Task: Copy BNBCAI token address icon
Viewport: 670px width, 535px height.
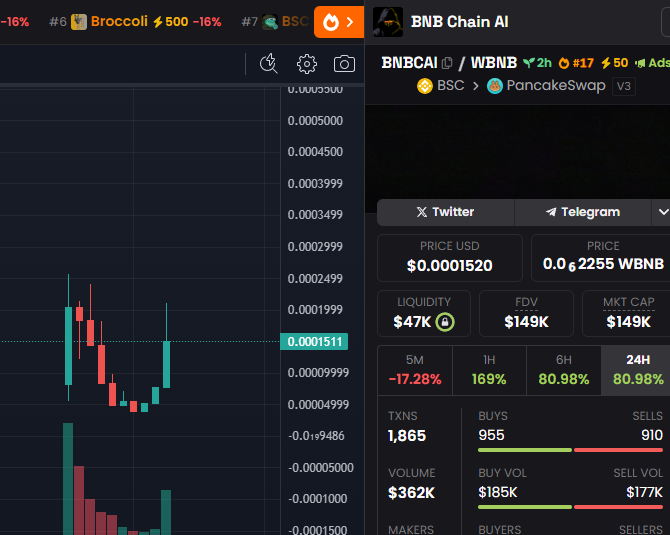Action: 447,63
